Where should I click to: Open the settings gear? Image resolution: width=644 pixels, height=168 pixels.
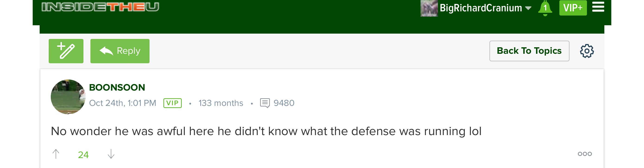point(587,51)
